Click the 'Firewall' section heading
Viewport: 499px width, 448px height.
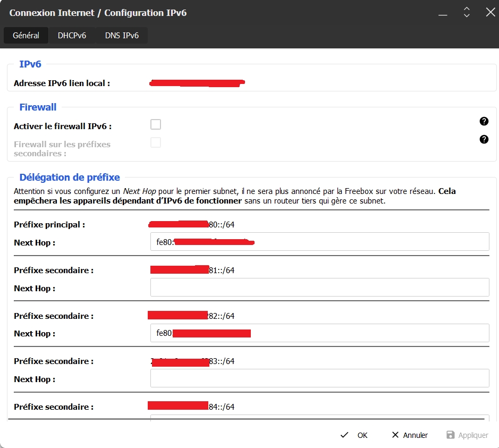click(x=38, y=107)
